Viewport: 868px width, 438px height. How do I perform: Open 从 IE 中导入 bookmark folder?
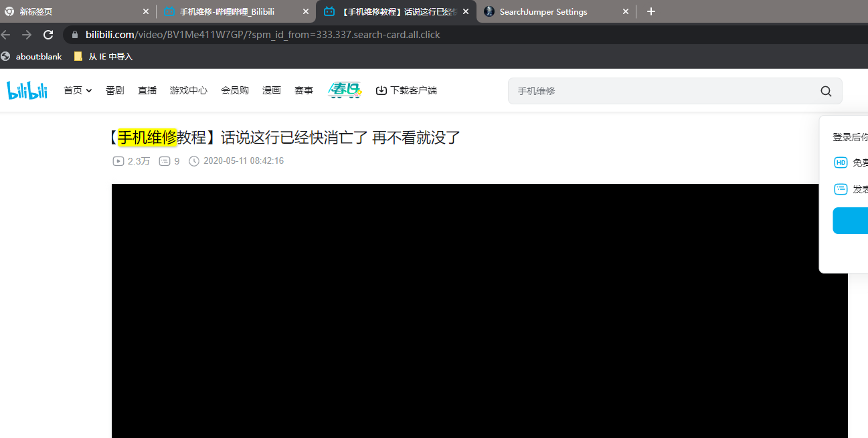pos(103,57)
